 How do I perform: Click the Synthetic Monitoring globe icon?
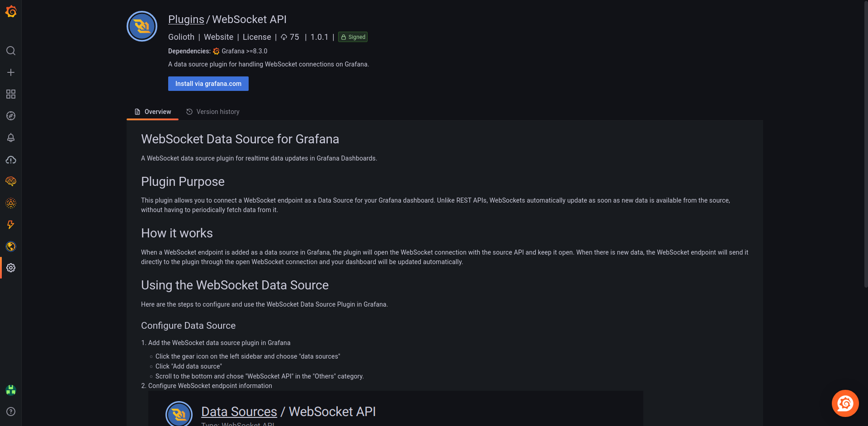(11, 246)
